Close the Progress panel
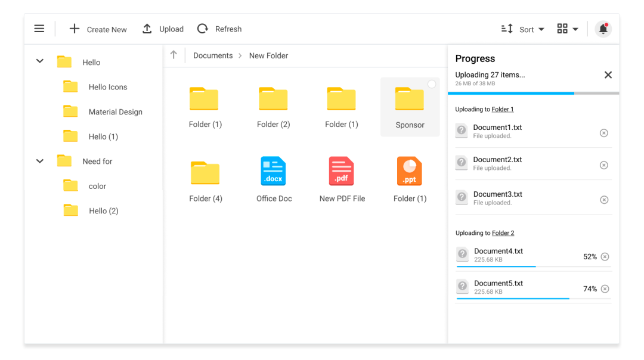 coord(608,75)
